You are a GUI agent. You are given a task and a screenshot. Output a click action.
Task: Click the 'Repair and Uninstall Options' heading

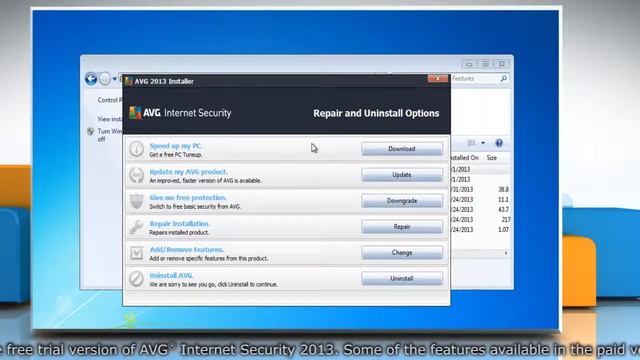376,113
